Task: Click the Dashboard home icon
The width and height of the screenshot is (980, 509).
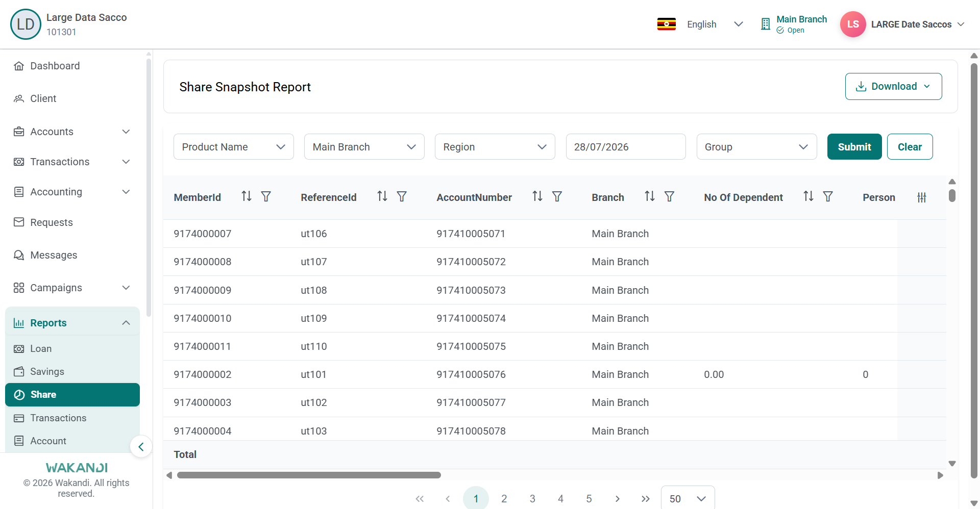Action: 19,66
